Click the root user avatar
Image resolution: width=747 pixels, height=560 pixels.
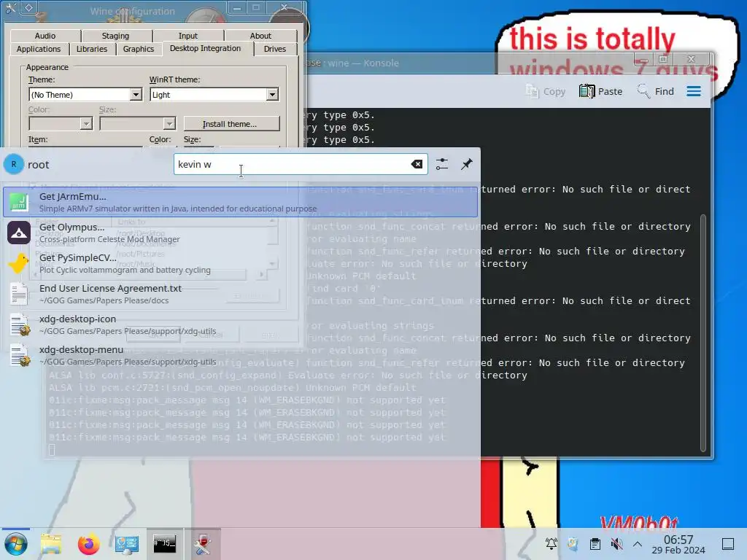pos(14,164)
